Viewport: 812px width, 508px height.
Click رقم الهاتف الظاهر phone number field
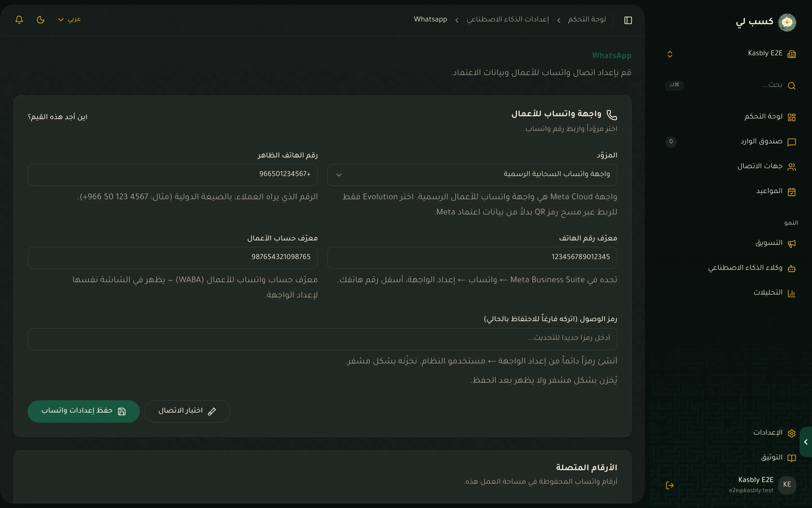click(x=173, y=175)
